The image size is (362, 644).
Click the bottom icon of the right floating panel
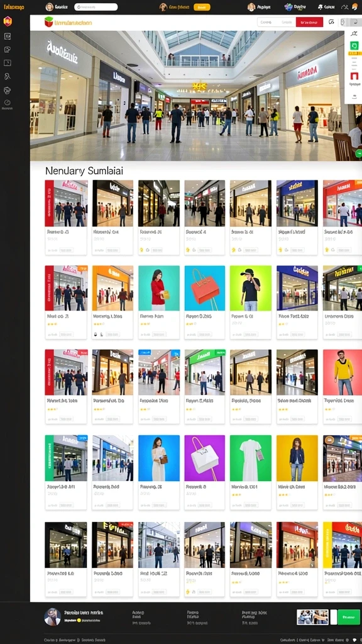(354, 96)
